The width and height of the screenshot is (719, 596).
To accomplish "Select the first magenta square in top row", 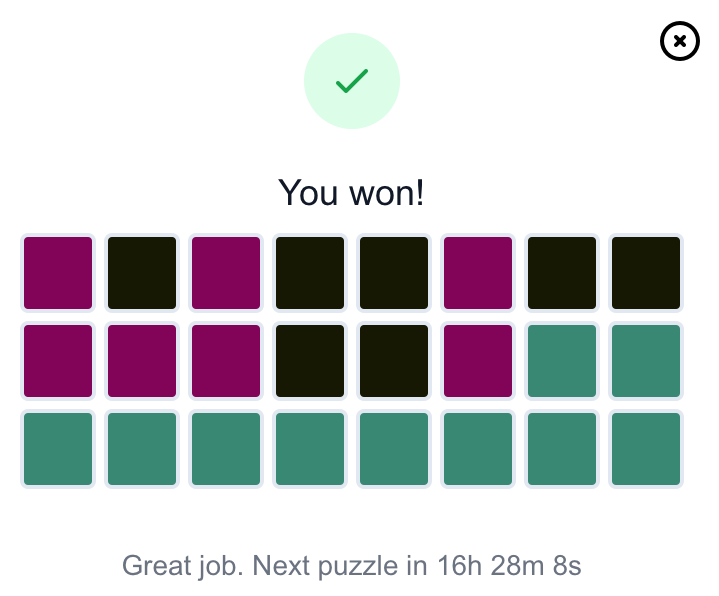I will pyautogui.click(x=58, y=273).
